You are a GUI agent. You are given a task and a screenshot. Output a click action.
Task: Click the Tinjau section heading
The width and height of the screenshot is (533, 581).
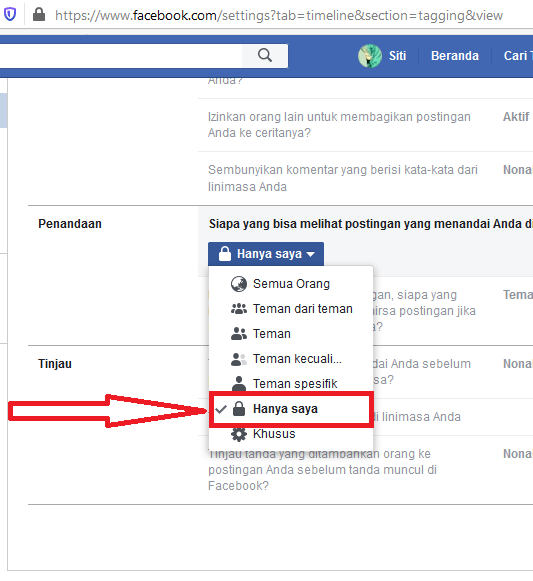pos(55,364)
